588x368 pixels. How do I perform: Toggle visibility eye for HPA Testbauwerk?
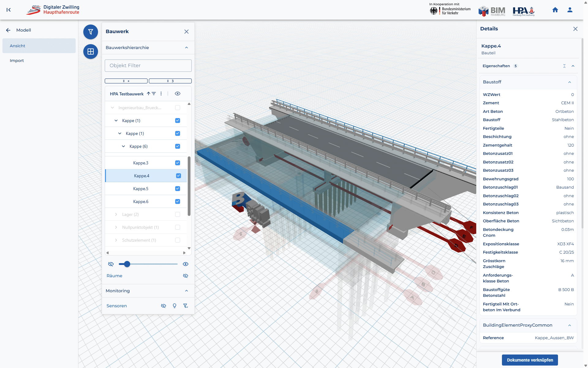point(178,94)
